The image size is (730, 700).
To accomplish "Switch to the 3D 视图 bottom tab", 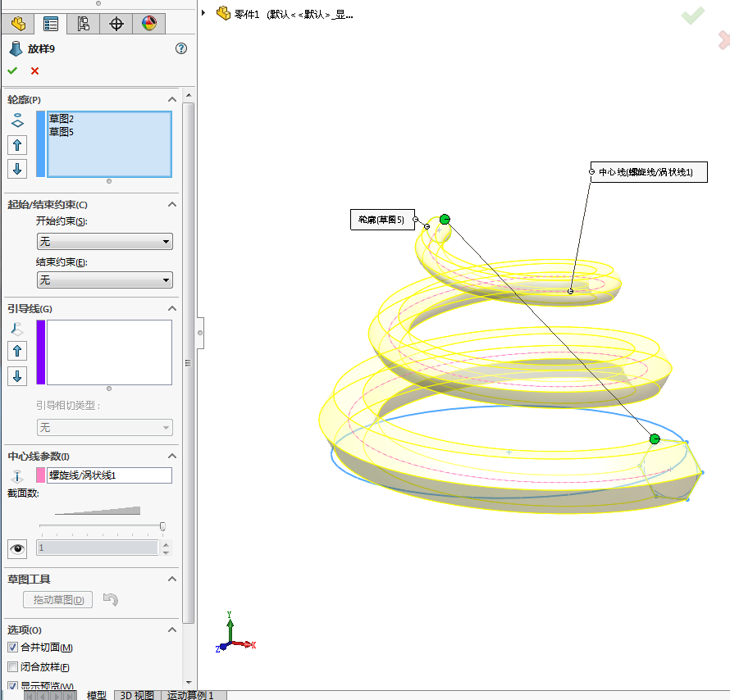I will (x=137, y=695).
